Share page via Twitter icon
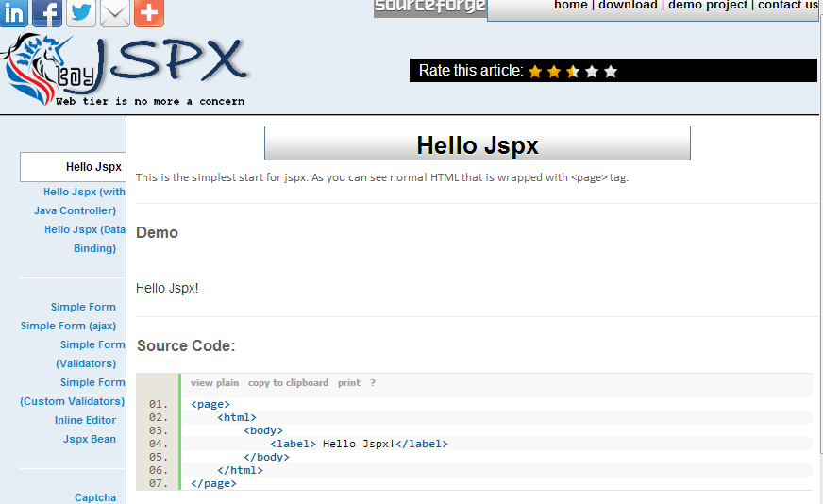 [x=81, y=12]
